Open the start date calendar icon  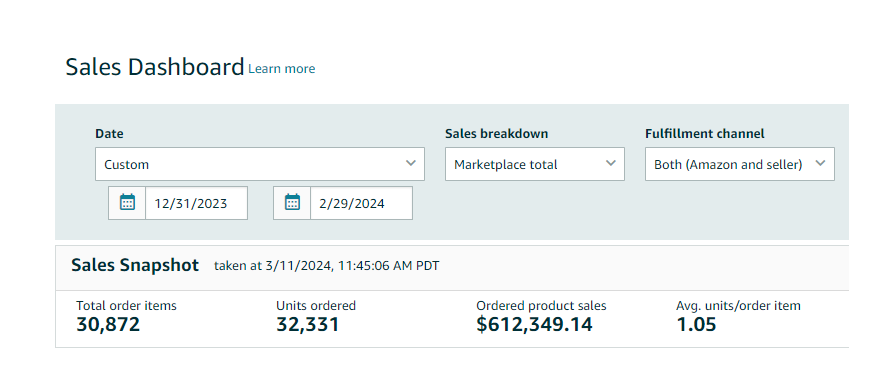[128, 203]
